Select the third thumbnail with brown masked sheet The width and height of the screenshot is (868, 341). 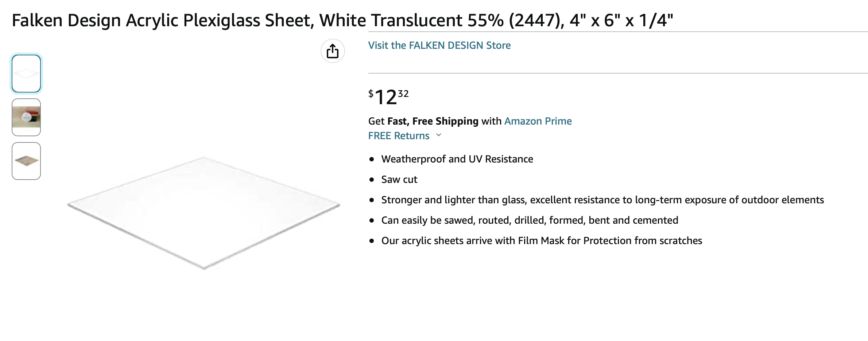pos(26,161)
